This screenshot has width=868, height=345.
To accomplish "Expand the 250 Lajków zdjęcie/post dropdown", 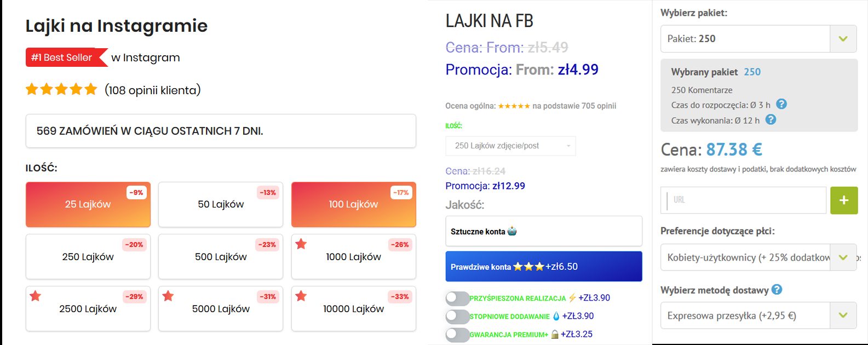I will pos(511,146).
